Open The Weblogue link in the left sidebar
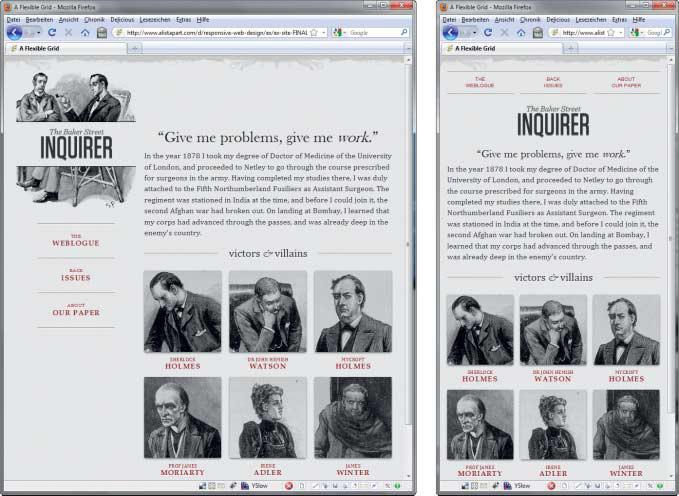Screen dimensions: 679x496 (x=76, y=240)
